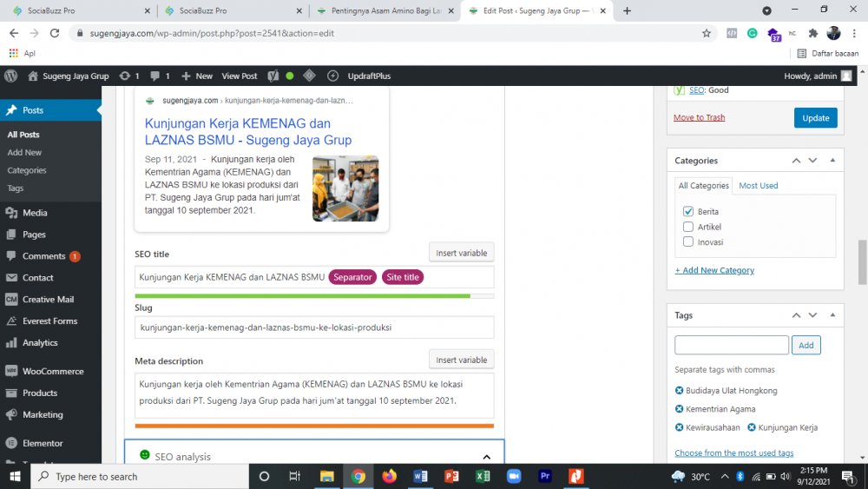Click Move to Trash link

pyautogui.click(x=699, y=117)
